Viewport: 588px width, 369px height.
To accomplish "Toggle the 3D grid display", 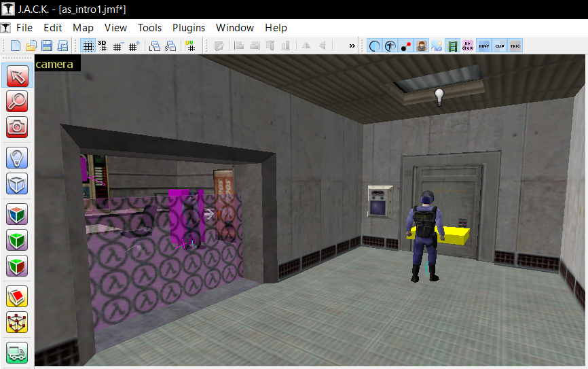I will pyautogui.click(x=103, y=46).
